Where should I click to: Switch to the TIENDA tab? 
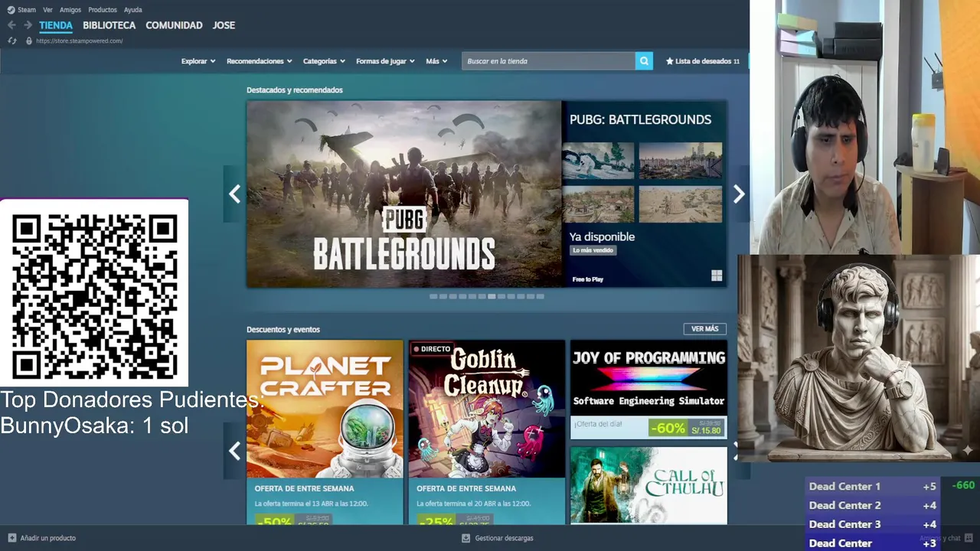tap(56, 25)
